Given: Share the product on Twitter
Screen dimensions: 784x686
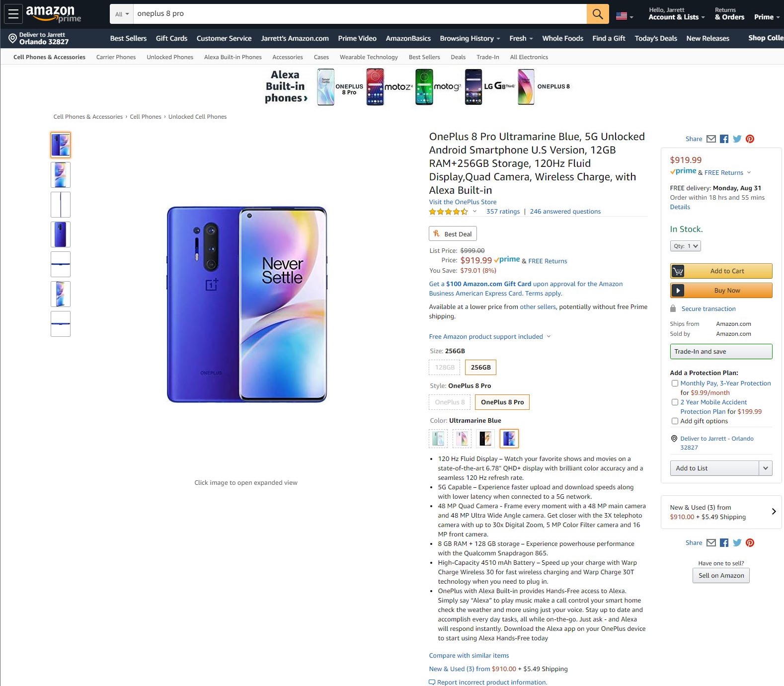Looking at the screenshot, I should (737, 139).
